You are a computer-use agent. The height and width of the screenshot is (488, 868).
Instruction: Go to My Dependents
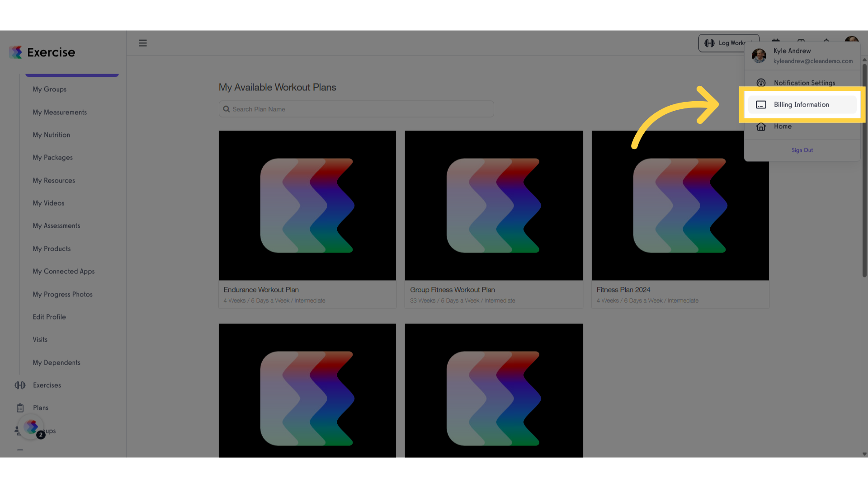pos(57,362)
